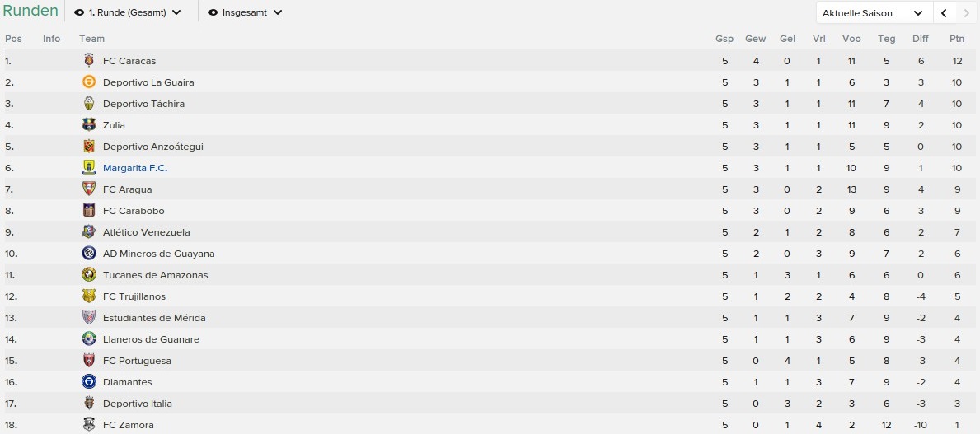Click the Diamantes blue round badge

[89, 381]
